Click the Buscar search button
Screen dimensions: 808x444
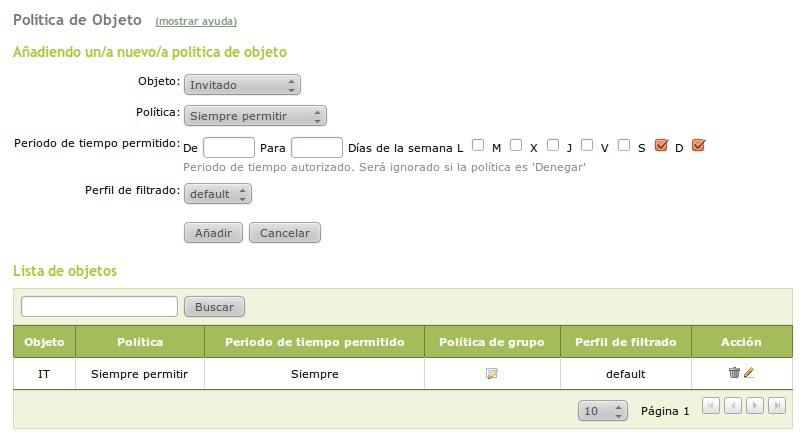pyautogui.click(x=215, y=307)
